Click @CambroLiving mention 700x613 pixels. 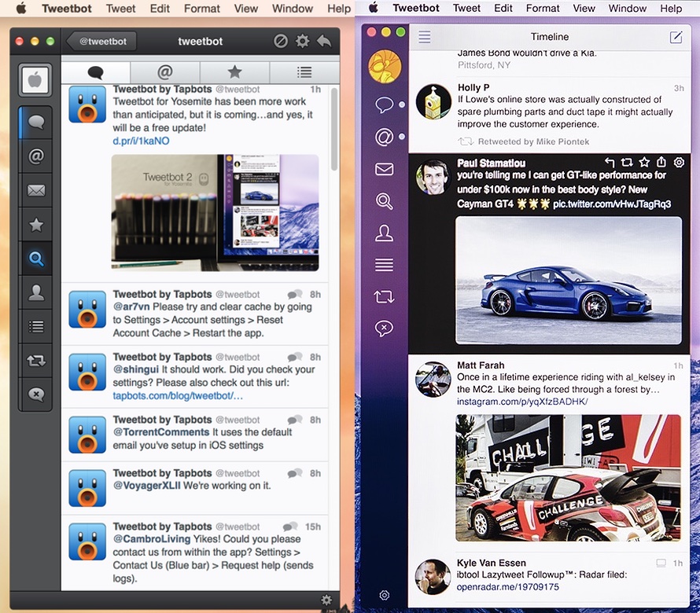(x=152, y=539)
